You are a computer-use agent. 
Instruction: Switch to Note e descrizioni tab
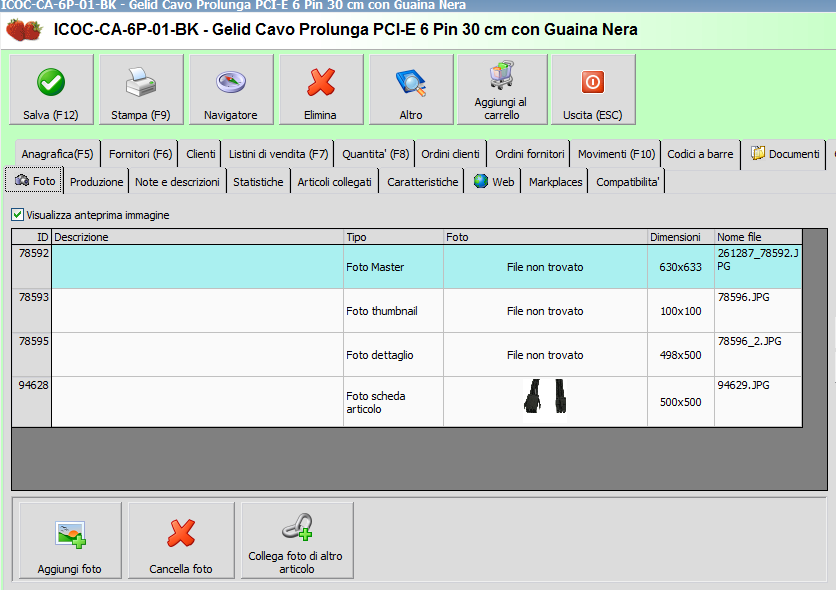178,182
